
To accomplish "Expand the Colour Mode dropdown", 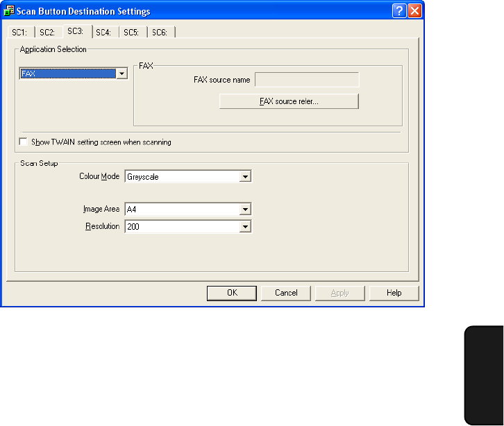I will [x=244, y=177].
